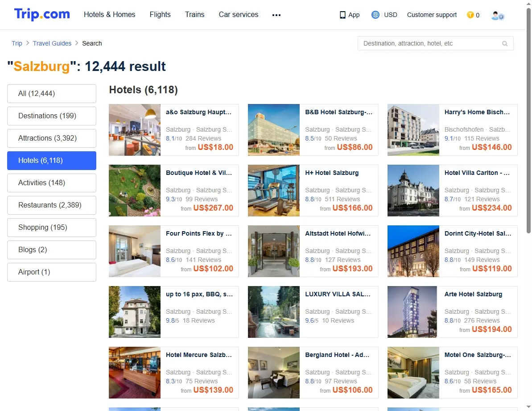Image resolution: width=532 pixels, height=411 pixels.
Task: Open the Car services menu
Action: [239, 15]
